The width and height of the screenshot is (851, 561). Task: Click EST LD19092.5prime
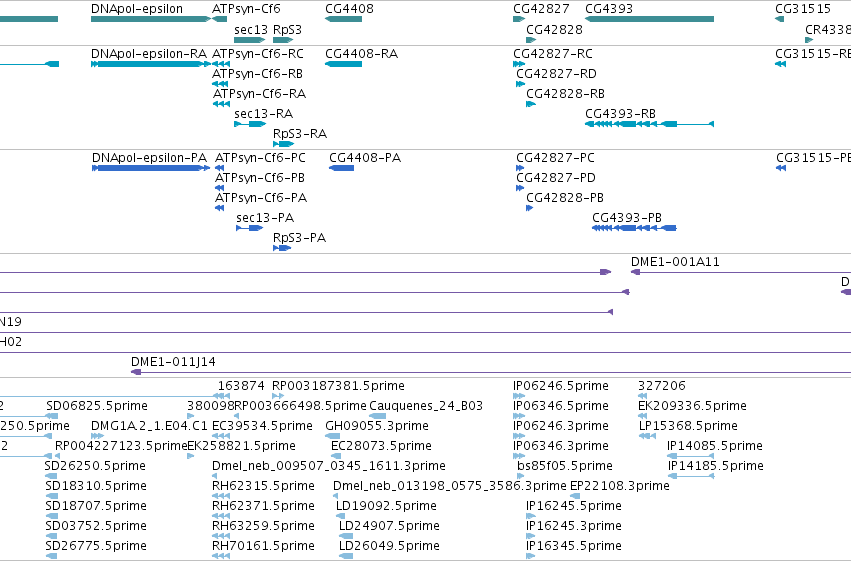tap(386, 506)
